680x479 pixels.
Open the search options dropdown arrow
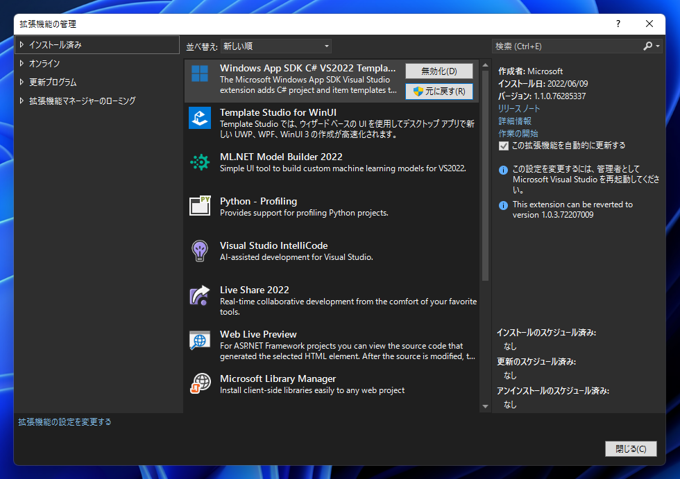(x=658, y=46)
